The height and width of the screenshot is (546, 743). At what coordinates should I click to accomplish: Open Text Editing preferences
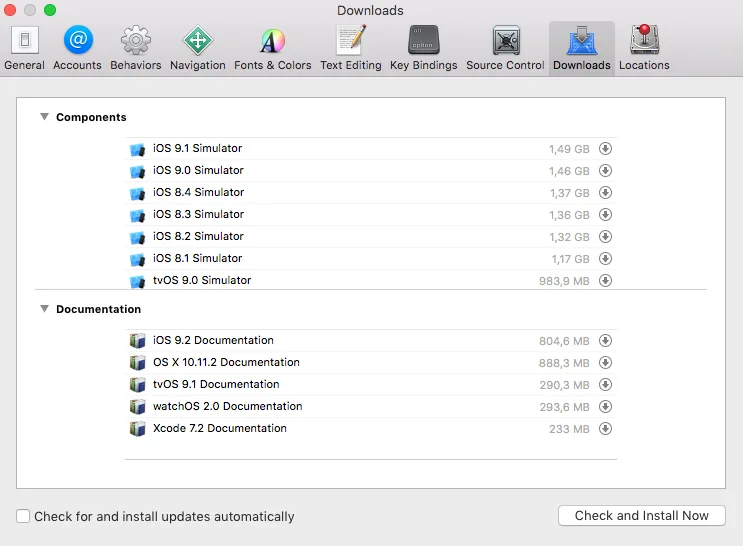[351, 48]
